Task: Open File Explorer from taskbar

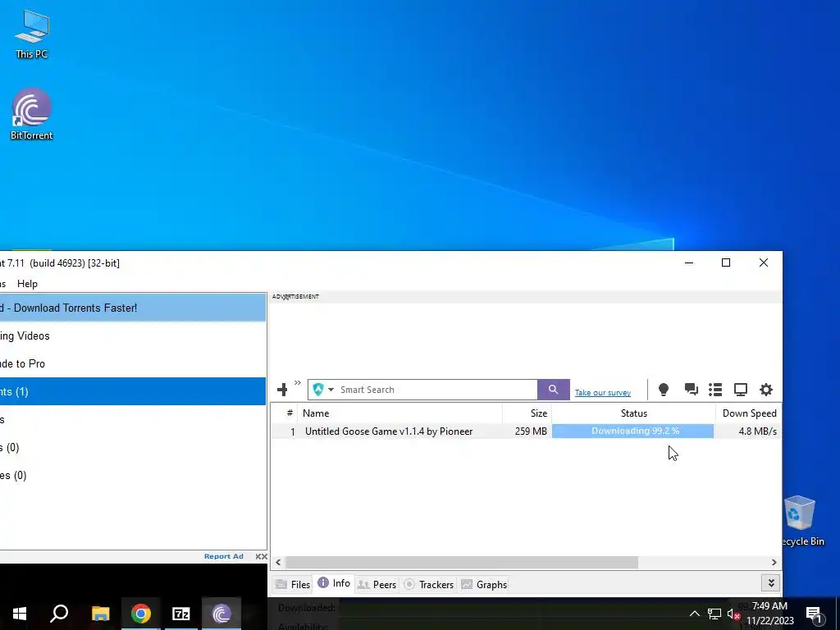Action: tap(100, 614)
